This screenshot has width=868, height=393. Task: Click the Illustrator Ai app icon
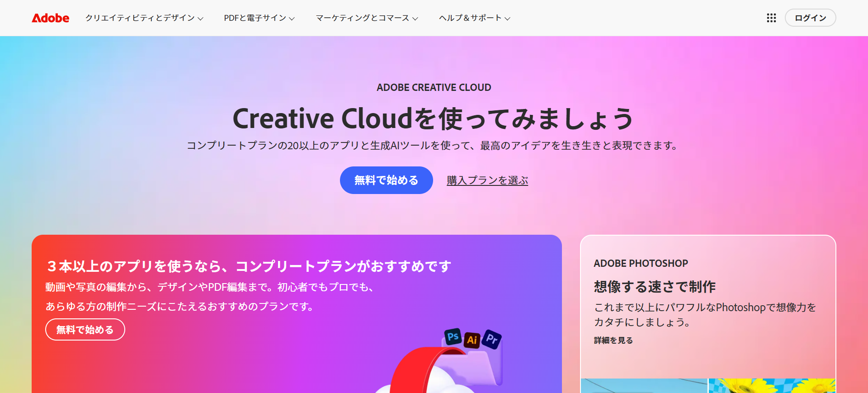472,340
